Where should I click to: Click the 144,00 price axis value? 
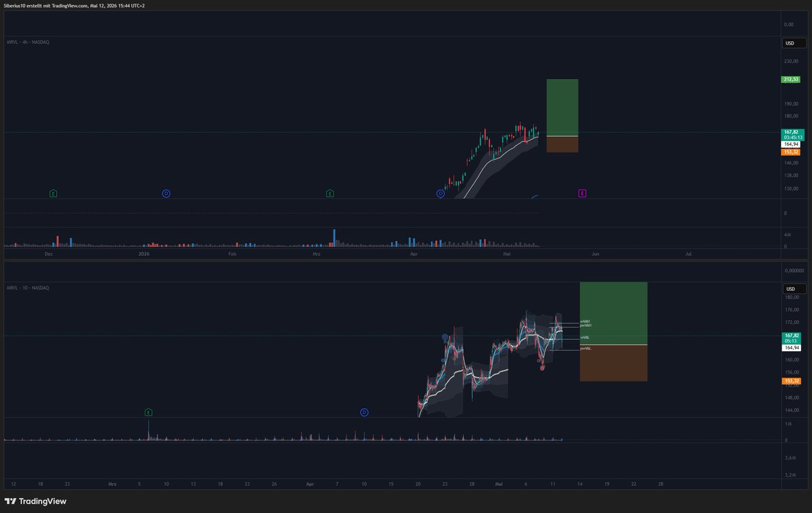pos(790,410)
